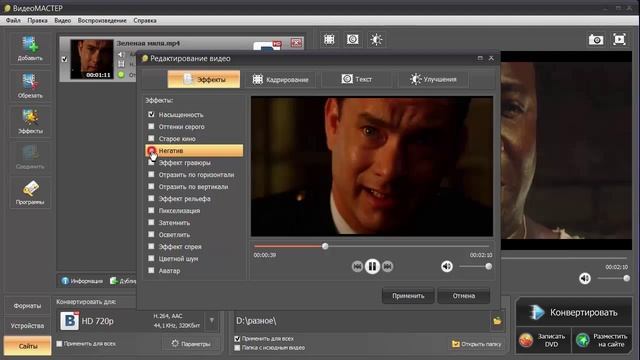
Task: Skip to the previous frame in the dialog
Action: click(x=357, y=267)
